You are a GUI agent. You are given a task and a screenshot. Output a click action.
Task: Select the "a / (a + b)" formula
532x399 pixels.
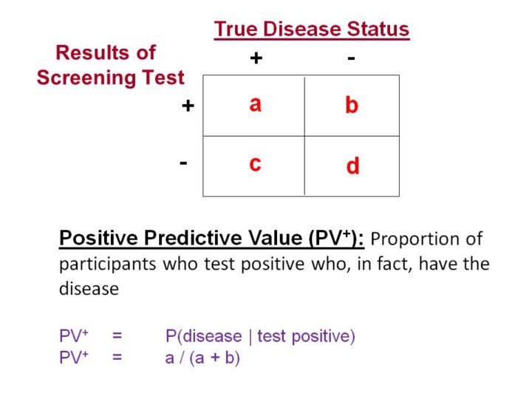tap(202, 358)
